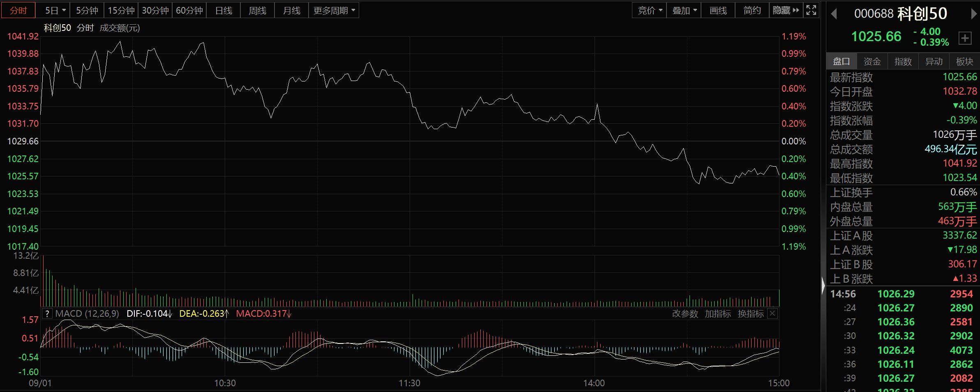The width and height of the screenshot is (980, 392).
Task: Toggle the 简约 simple view mode
Action: pyautogui.click(x=752, y=10)
